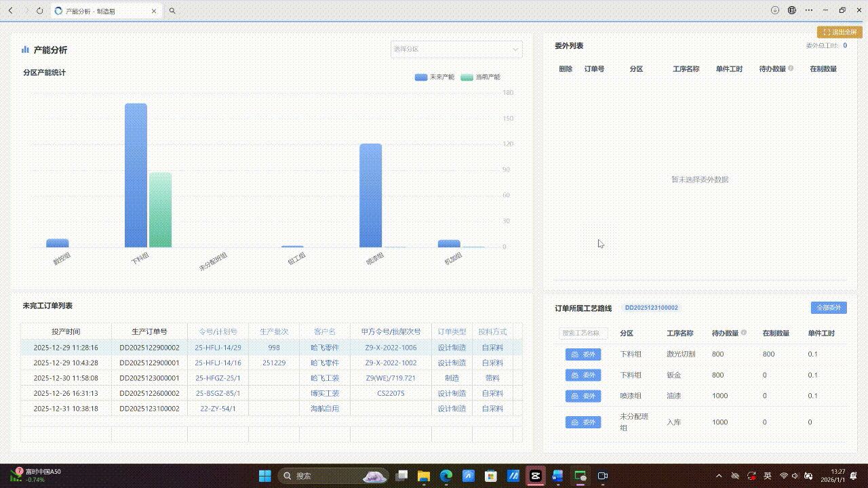Click 退出全屏 to exit fullscreen
The image size is (868, 488).
coord(840,32)
